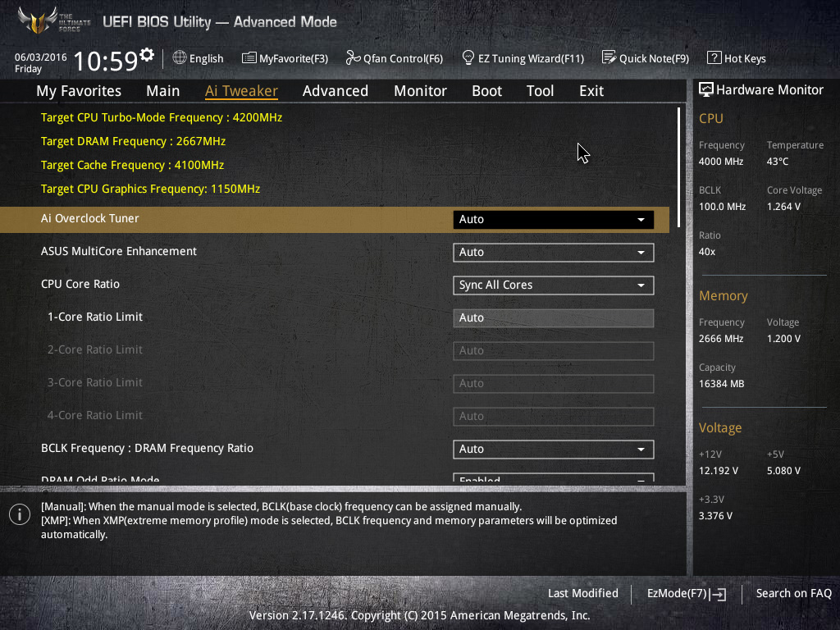Open the Monitor tab
The image size is (840, 630).
(x=421, y=91)
